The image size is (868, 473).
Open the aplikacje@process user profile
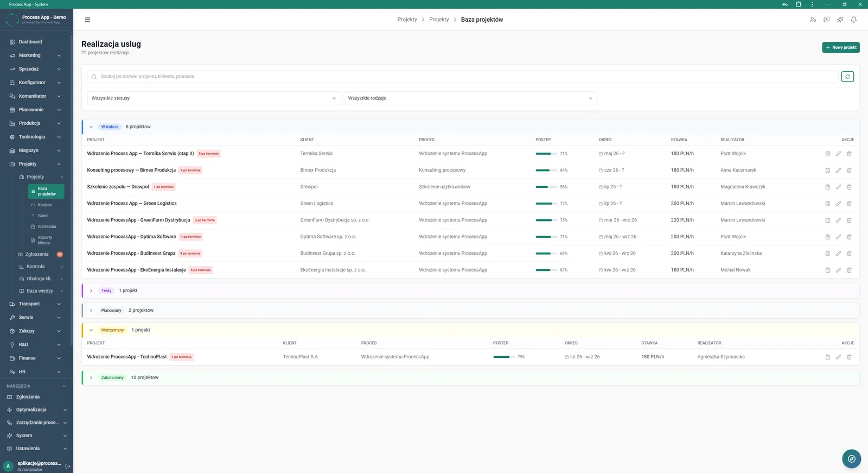pos(33,466)
